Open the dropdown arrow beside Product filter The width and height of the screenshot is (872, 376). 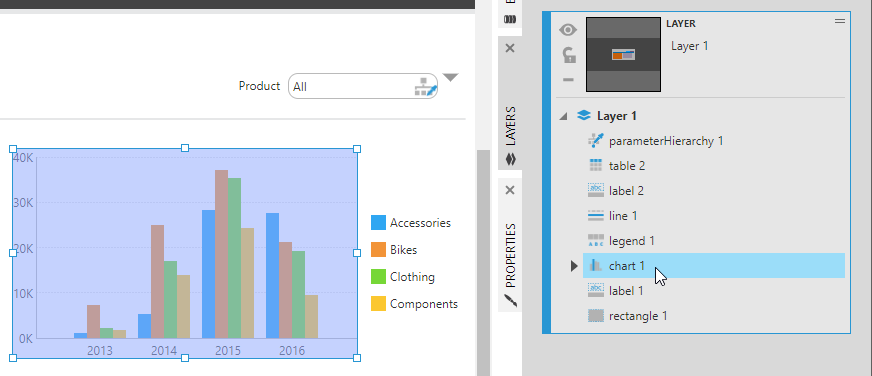pos(450,77)
